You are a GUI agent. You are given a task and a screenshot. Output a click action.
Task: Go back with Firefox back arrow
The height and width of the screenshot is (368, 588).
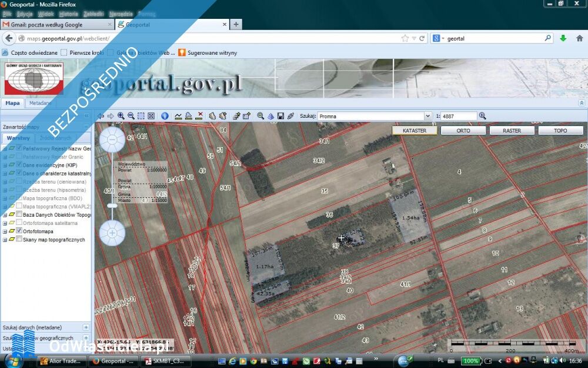(9, 38)
